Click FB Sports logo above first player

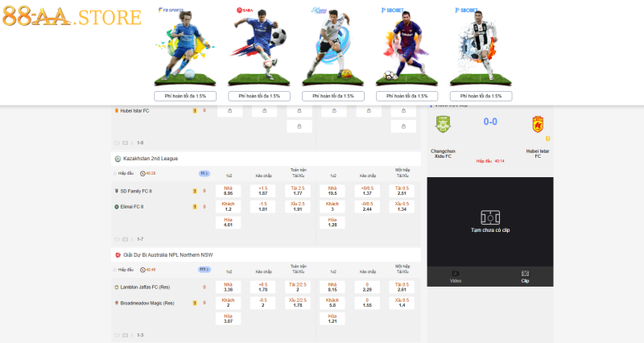pyautogui.click(x=171, y=10)
